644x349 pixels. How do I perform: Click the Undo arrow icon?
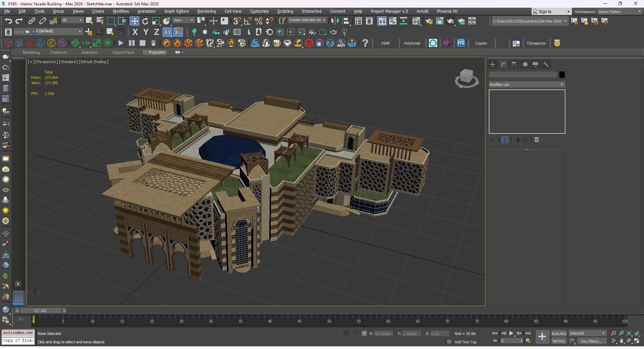point(8,21)
